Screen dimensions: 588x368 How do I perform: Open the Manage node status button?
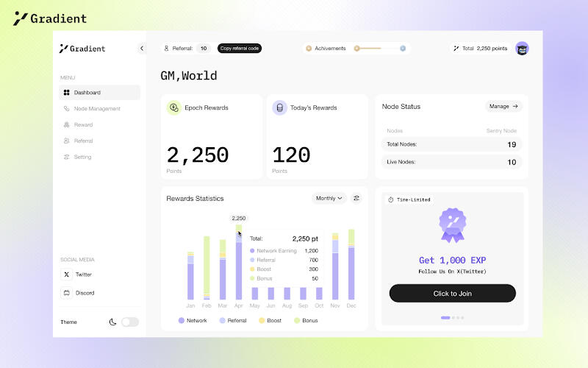pyautogui.click(x=503, y=107)
